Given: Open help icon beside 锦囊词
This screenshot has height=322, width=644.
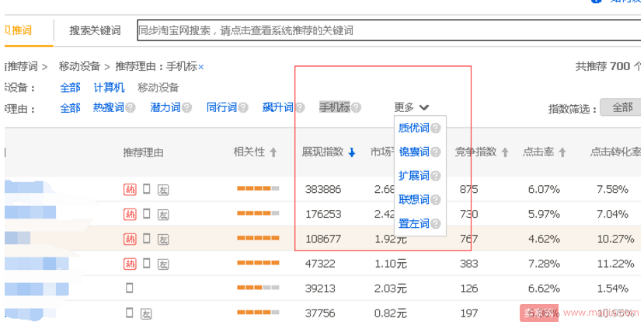Looking at the screenshot, I should (436, 152).
